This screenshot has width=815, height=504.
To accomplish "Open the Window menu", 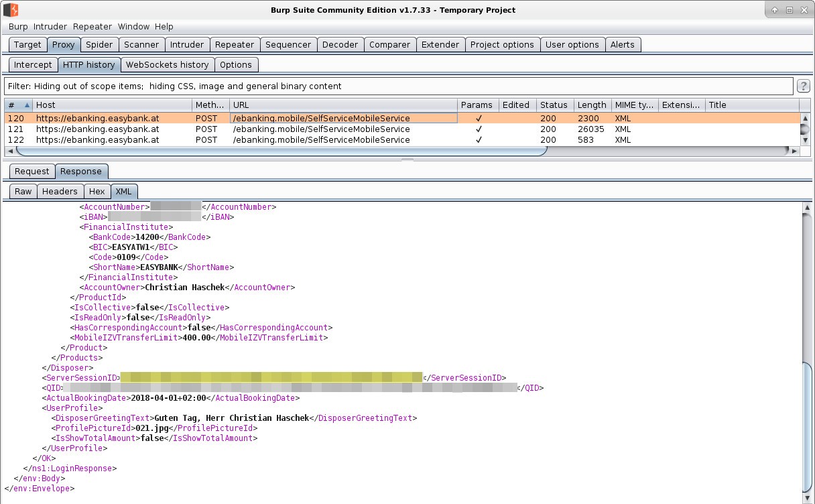I will (133, 27).
